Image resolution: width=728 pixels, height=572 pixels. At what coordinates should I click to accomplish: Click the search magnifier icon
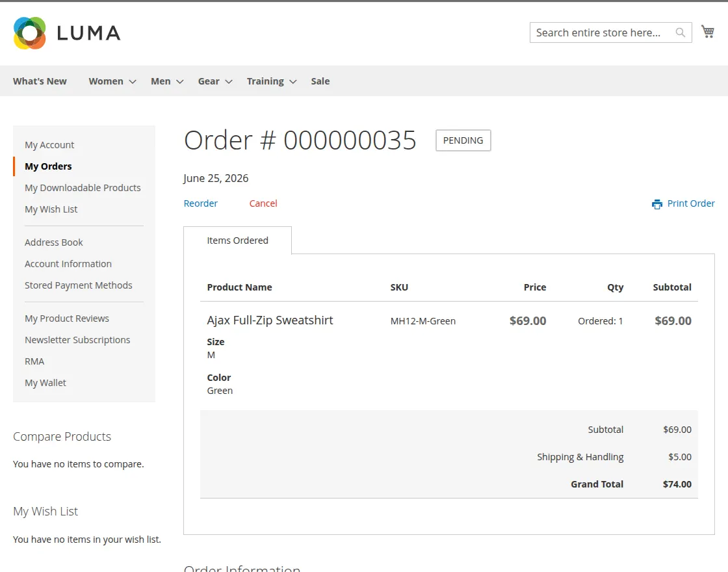click(x=680, y=32)
